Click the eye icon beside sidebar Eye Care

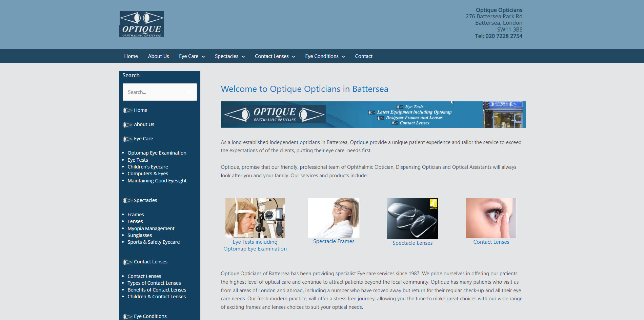click(x=127, y=139)
